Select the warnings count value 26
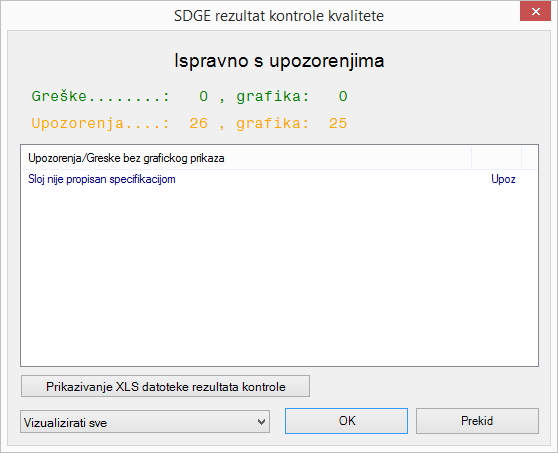 click(x=199, y=123)
